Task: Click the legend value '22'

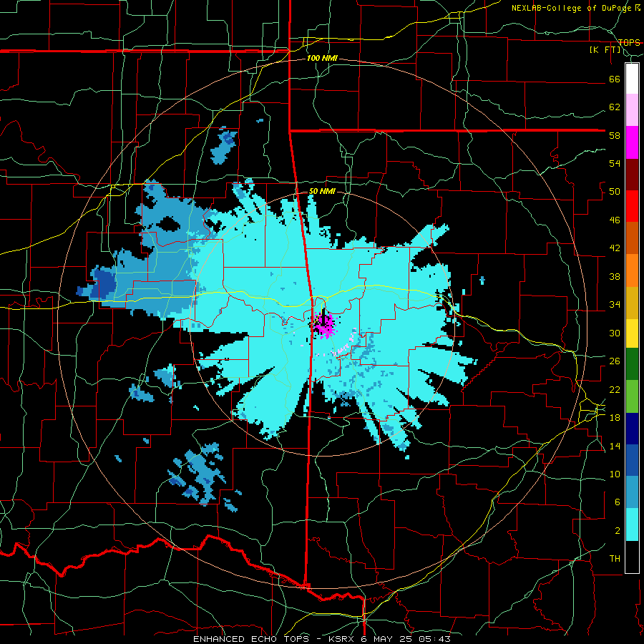Action: (615, 390)
